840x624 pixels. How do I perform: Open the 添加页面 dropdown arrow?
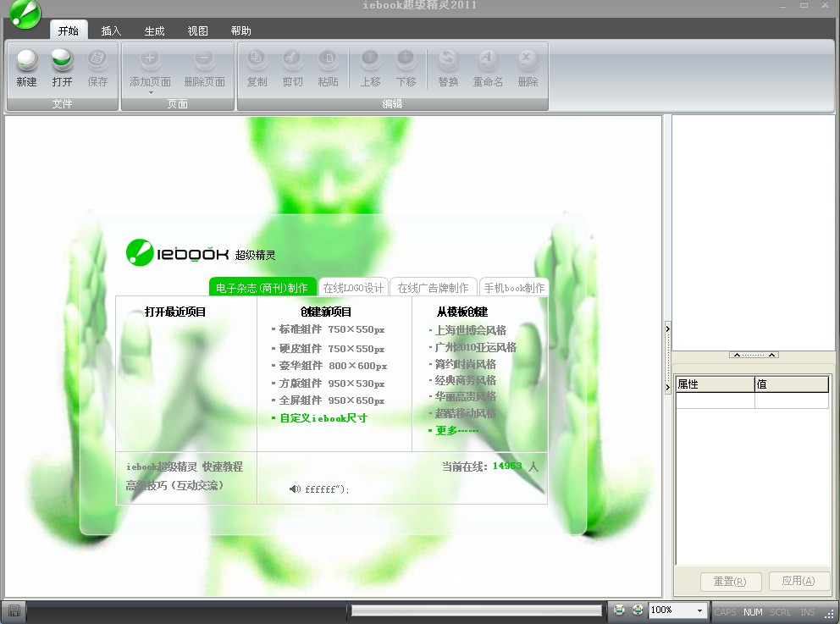click(x=150, y=92)
